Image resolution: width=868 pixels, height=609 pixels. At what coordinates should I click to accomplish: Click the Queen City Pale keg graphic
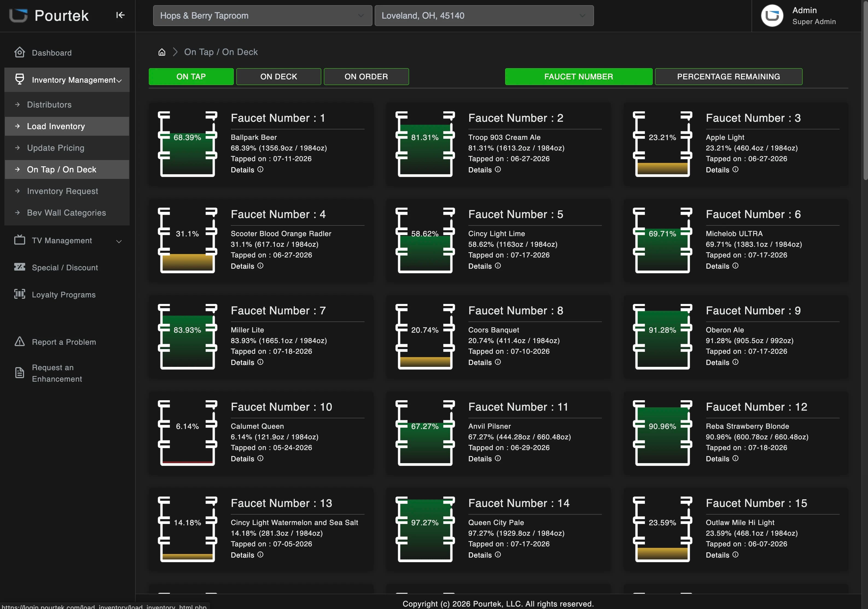point(425,529)
